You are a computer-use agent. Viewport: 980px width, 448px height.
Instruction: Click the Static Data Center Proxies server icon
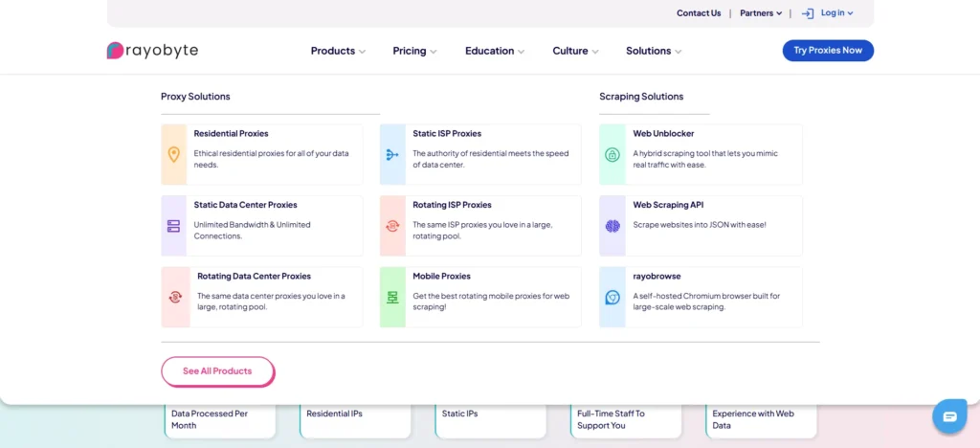[174, 226]
